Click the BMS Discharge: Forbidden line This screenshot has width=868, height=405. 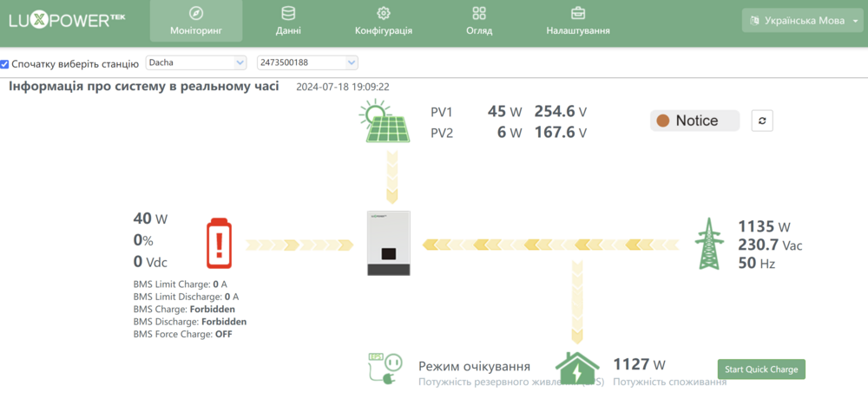tap(190, 322)
